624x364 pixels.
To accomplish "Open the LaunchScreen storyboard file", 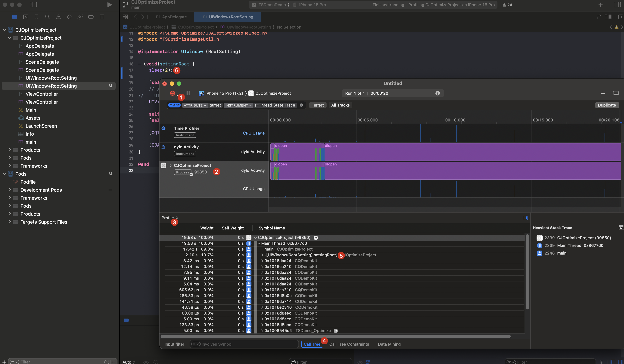I will [41, 126].
